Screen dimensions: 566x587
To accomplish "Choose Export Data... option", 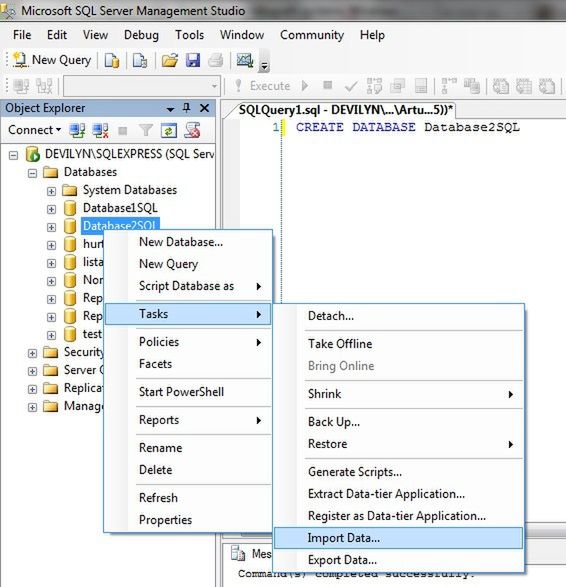I will (399, 560).
